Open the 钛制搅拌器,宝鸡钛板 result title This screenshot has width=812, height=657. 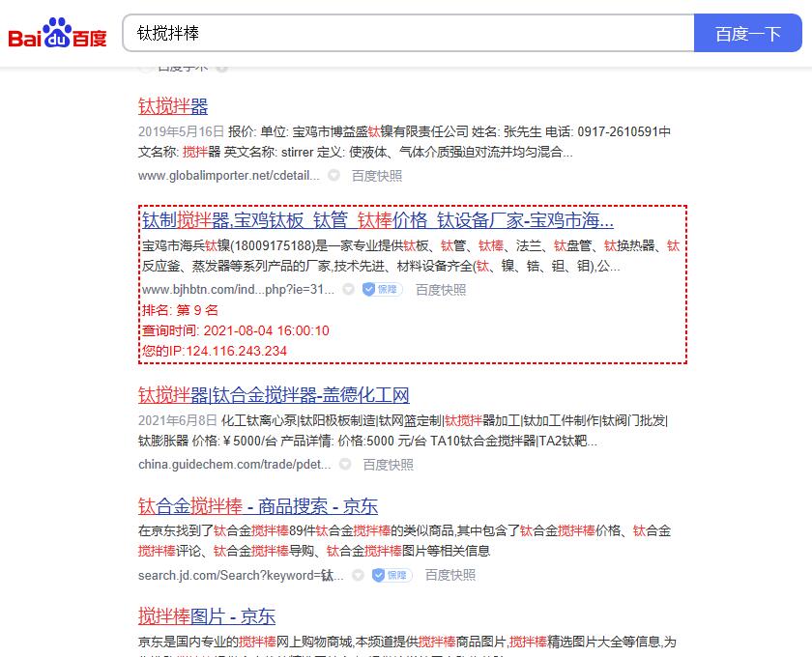coord(378,220)
